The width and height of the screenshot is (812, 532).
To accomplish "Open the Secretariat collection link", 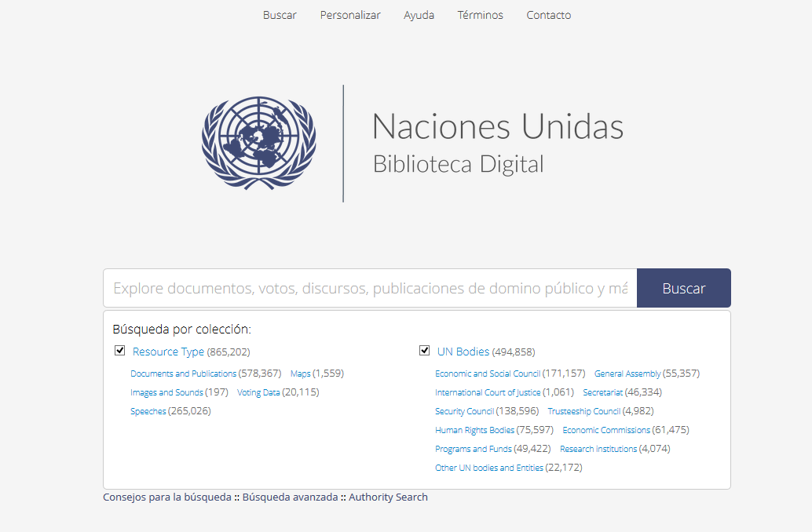I will [603, 392].
